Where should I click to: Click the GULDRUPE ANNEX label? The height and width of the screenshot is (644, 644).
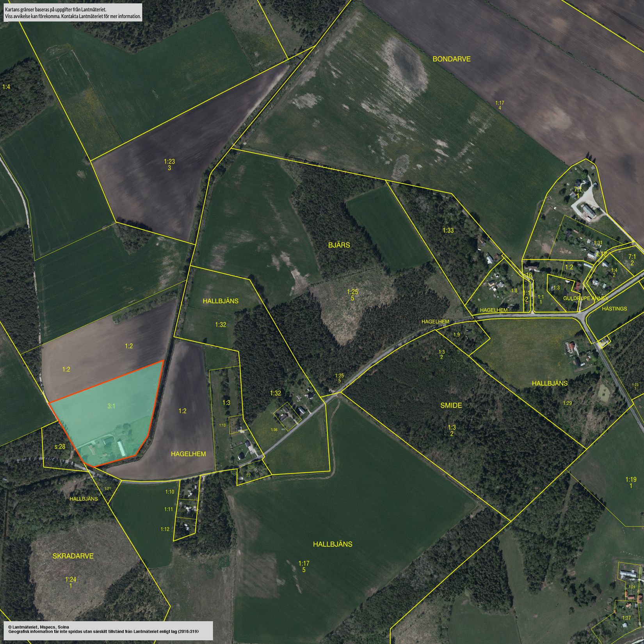(x=585, y=298)
